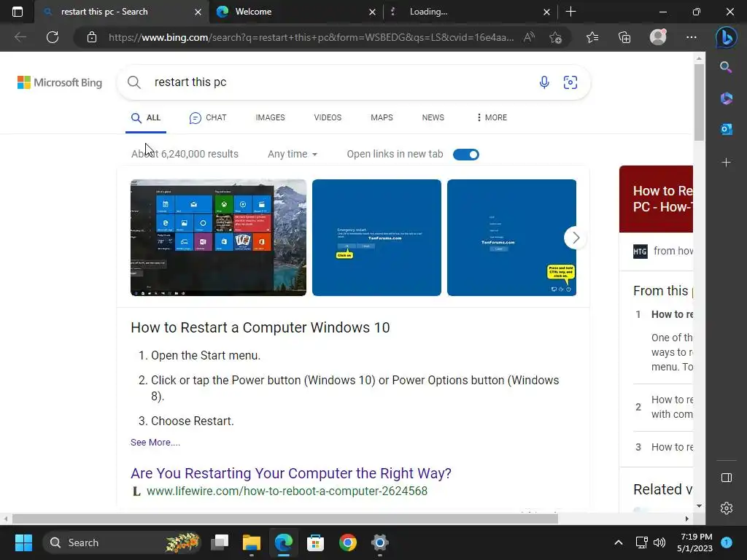The height and width of the screenshot is (560, 747).
Task: Hide the Edge sidebar panel
Action: pos(726,478)
